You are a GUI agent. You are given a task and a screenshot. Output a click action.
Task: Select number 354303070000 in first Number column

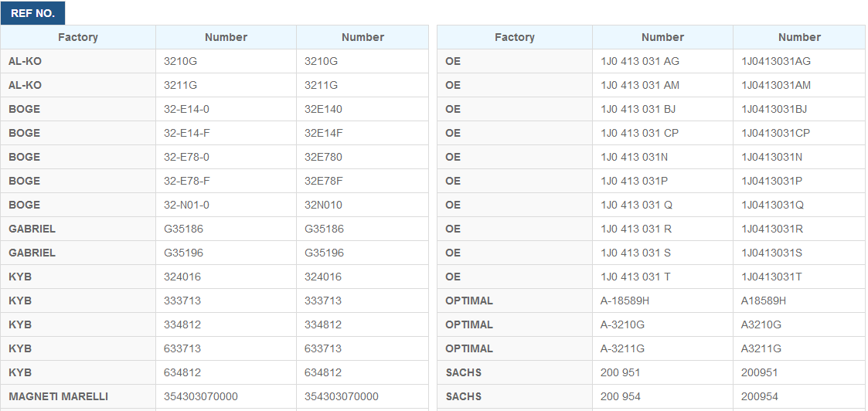point(226,396)
